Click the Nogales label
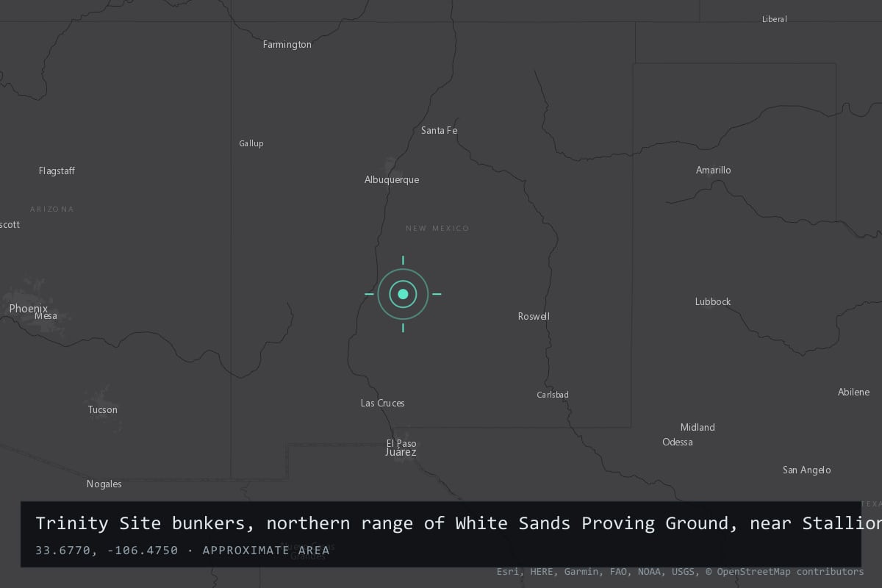 tap(104, 484)
